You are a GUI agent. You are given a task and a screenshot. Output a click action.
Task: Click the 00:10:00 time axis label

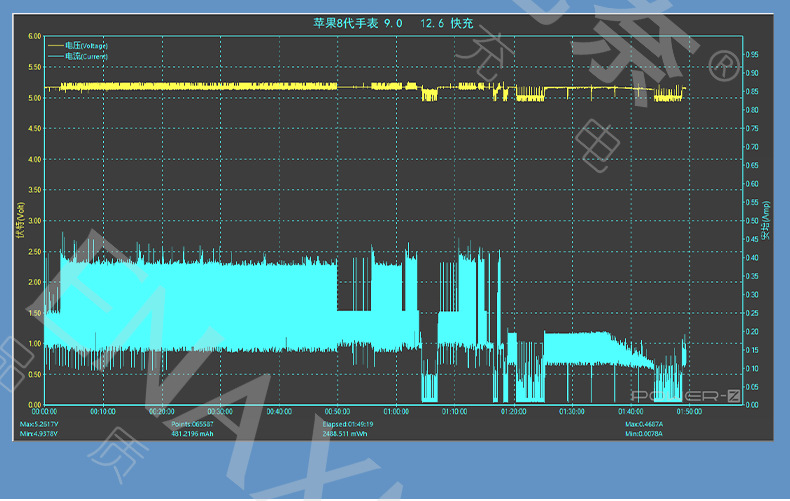tap(103, 412)
